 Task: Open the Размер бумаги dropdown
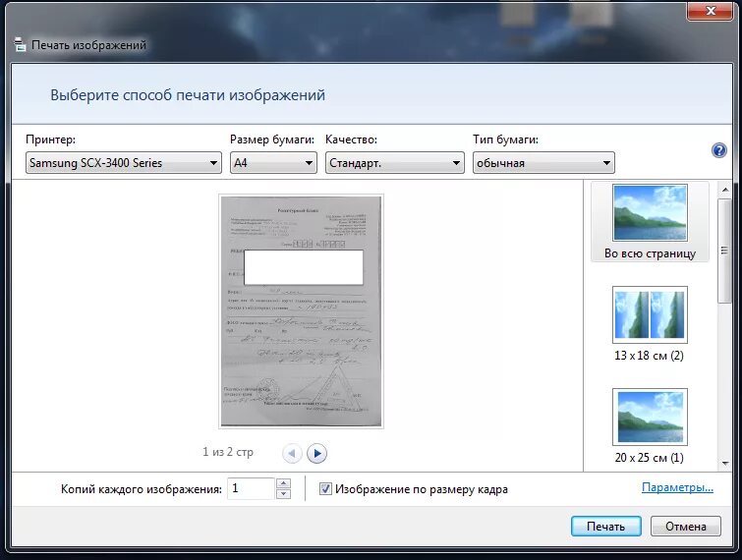[273, 163]
